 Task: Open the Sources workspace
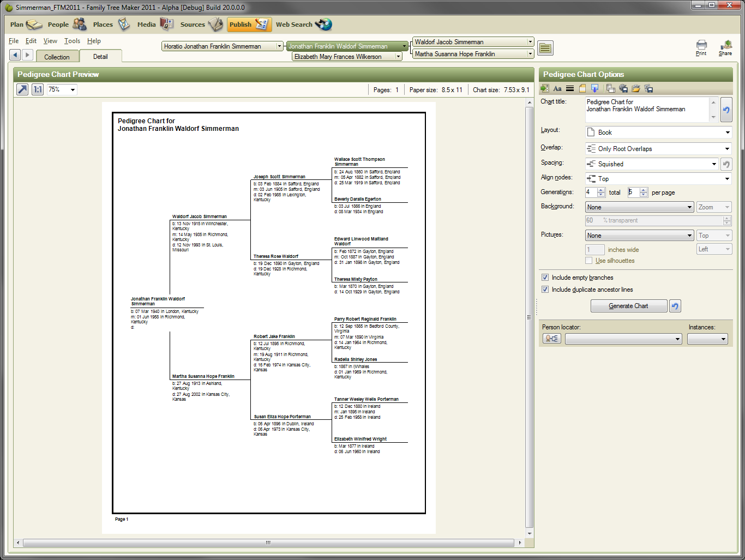pos(201,25)
